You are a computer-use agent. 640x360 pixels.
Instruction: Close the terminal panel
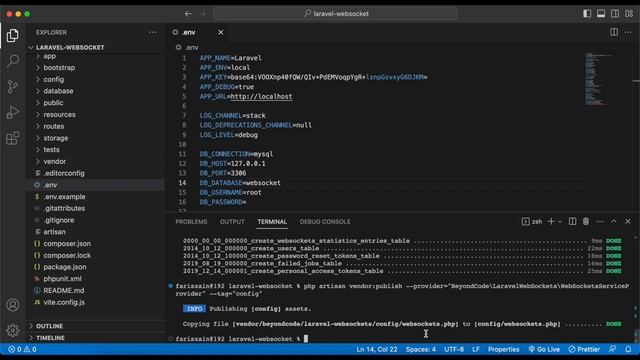pos(628,221)
